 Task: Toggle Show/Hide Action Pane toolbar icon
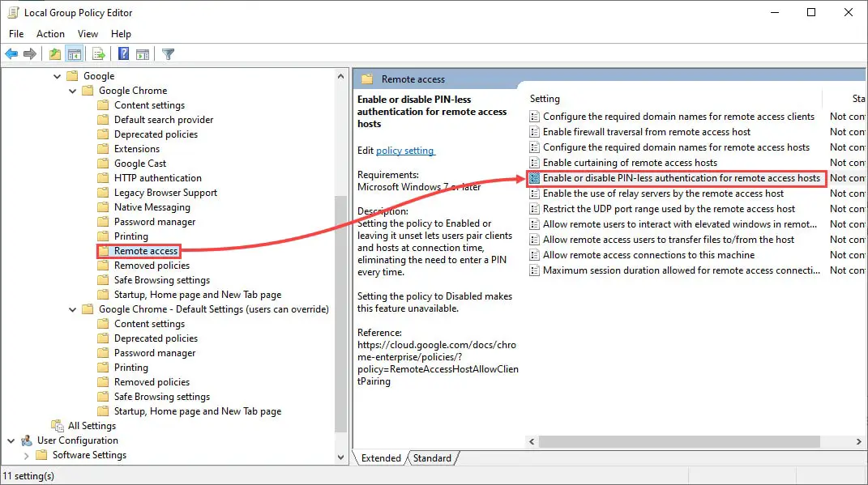tap(143, 53)
